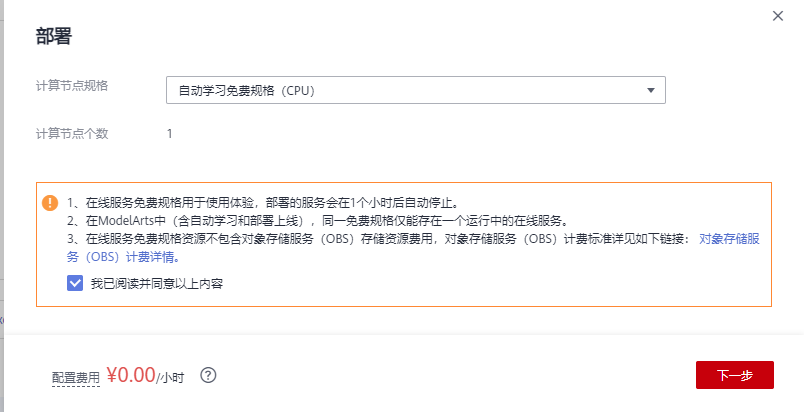Click notice line 2 mentioning ModelArts
804x412 pixels.
point(318,220)
